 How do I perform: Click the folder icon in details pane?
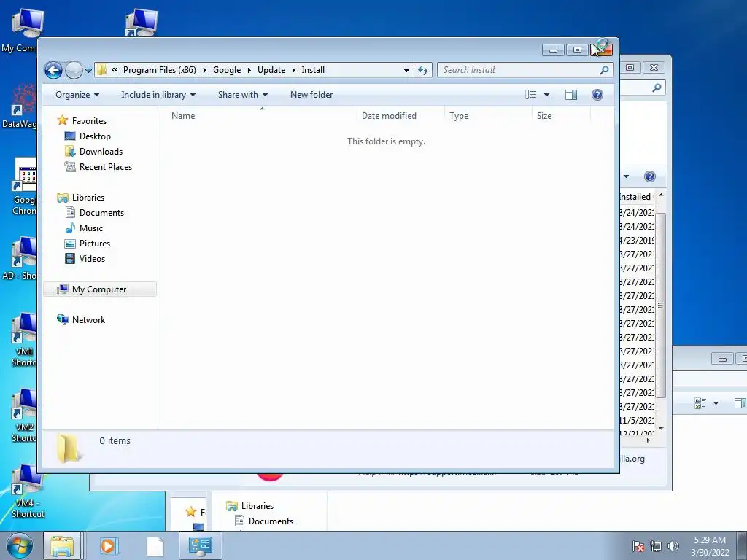coord(69,448)
